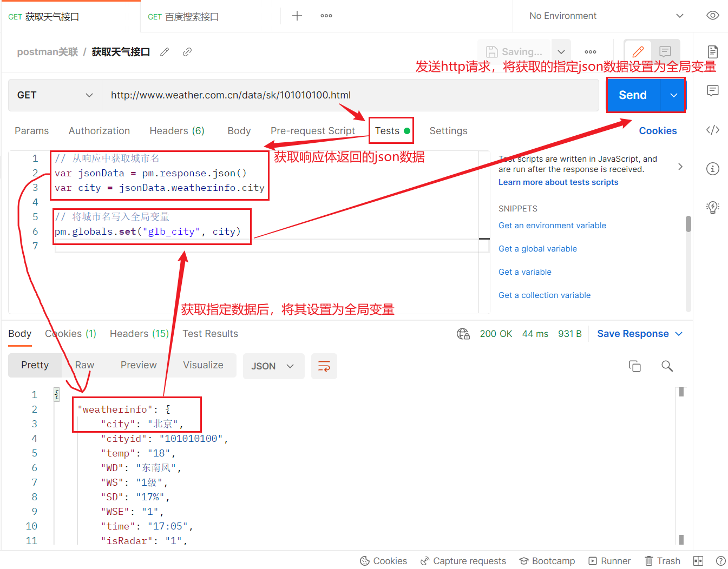Open Comments icon in right sidebar
Screen dimensions: 728x569
[x=713, y=90]
